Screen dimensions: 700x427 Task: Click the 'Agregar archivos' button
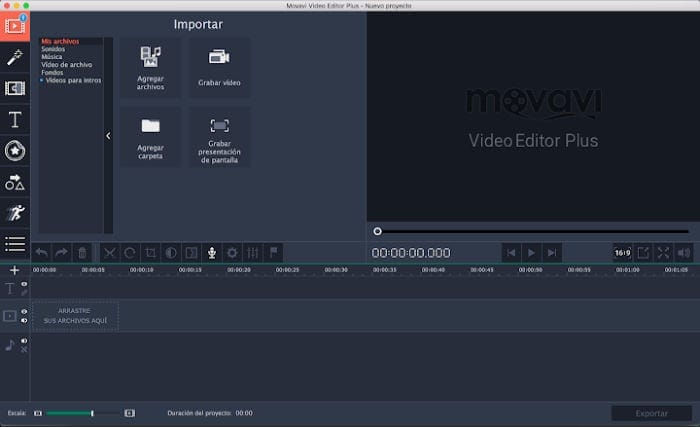[150, 68]
